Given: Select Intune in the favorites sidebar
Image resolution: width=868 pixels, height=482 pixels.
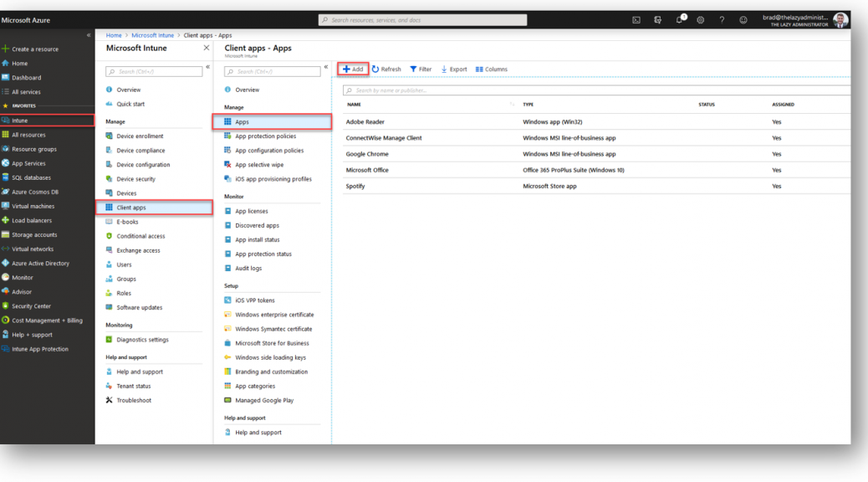Looking at the screenshot, I should click(47, 120).
